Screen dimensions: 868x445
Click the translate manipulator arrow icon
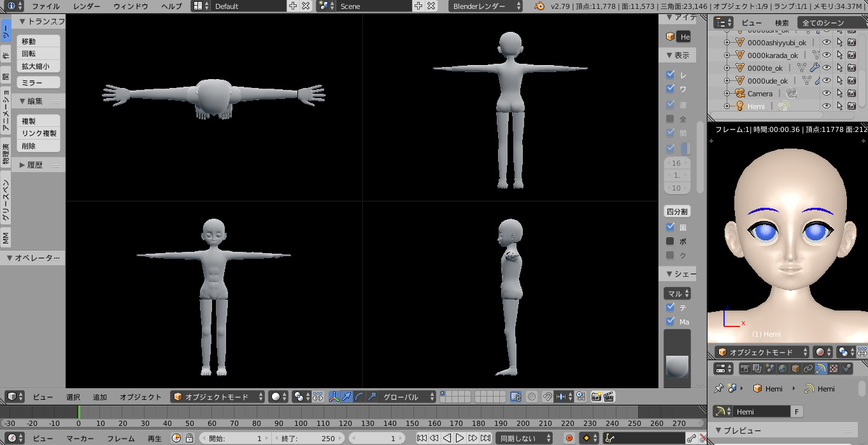(346, 397)
